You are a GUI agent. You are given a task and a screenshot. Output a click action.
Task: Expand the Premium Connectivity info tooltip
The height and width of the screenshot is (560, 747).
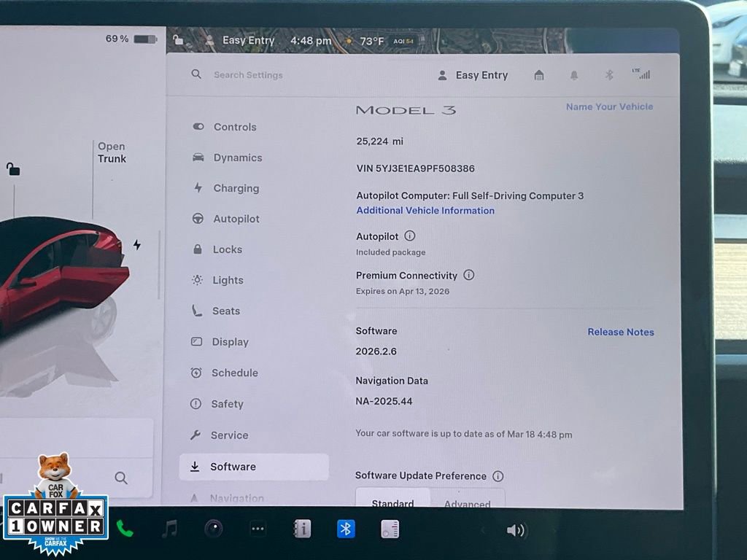point(470,275)
